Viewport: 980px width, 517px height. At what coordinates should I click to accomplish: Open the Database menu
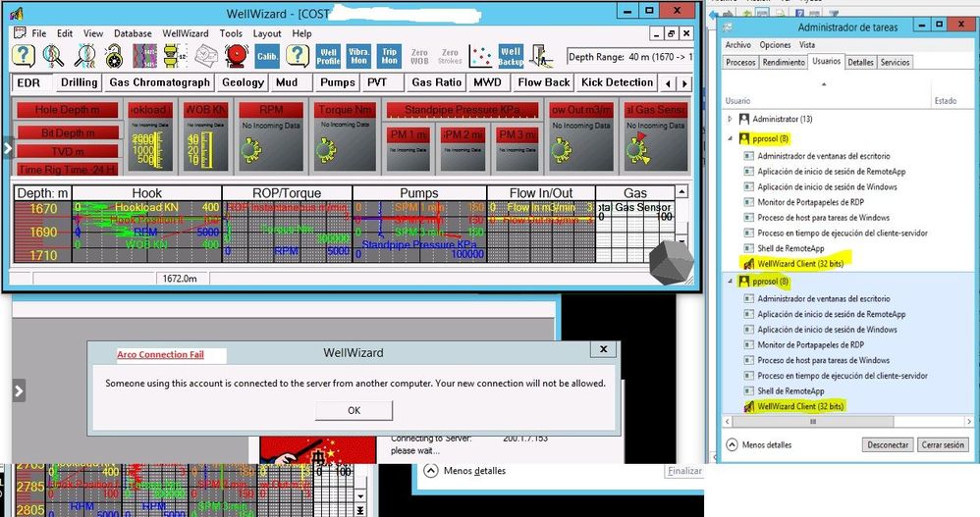pyautogui.click(x=133, y=33)
